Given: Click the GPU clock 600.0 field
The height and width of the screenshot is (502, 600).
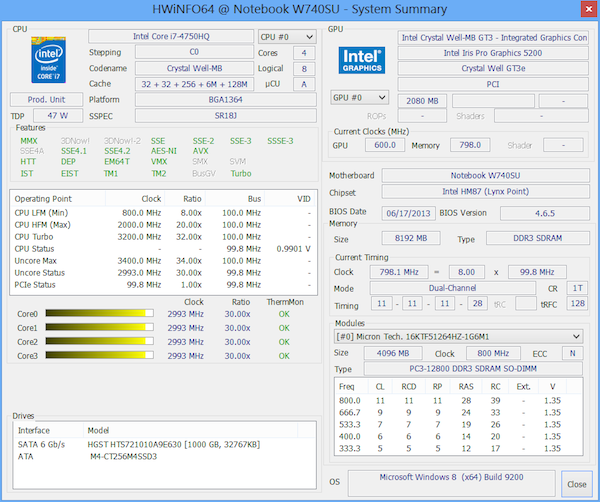Looking at the screenshot, I should tap(385, 145).
